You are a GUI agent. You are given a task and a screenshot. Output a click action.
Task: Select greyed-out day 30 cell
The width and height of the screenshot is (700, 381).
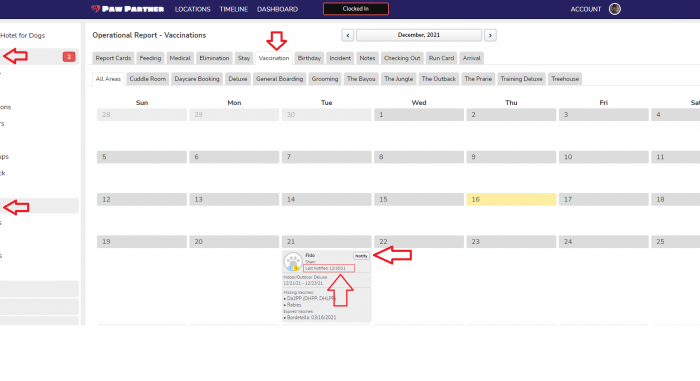point(326,115)
